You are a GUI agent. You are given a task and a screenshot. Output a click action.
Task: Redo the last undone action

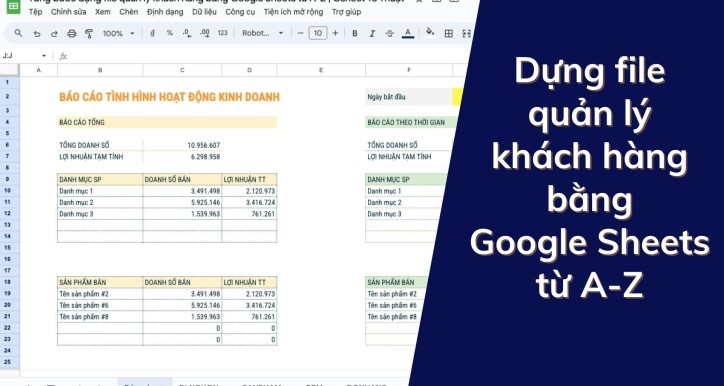(x=54, y=33)
